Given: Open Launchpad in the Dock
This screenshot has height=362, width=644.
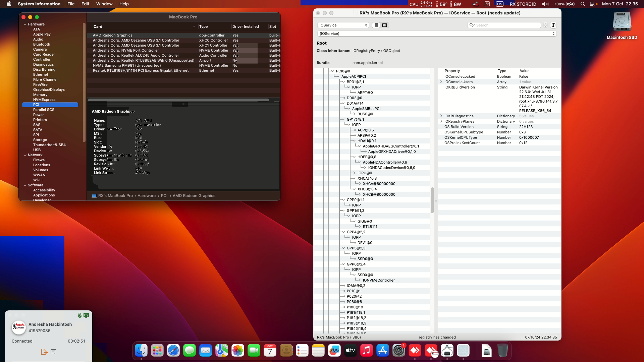Looking at the screenshot, I should pyautogui.click(x=157, y=351).
